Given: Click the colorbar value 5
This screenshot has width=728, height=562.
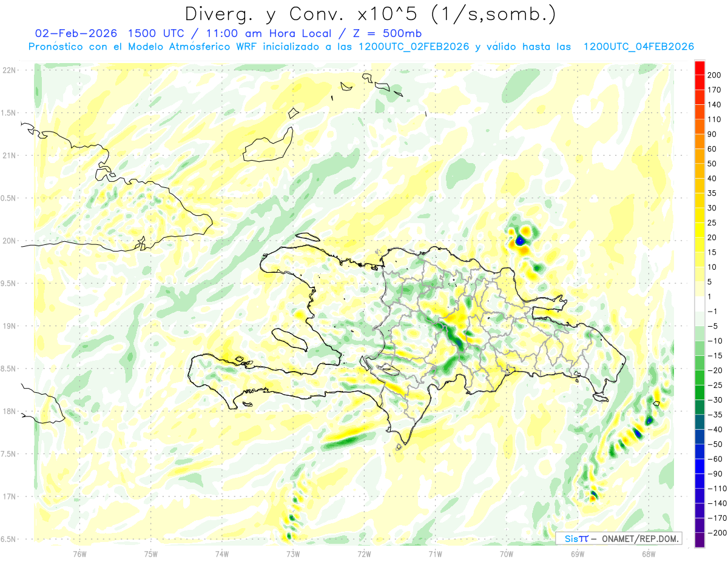Looking at the screenshot, I should pyautogui.click(x=711, y=282).
